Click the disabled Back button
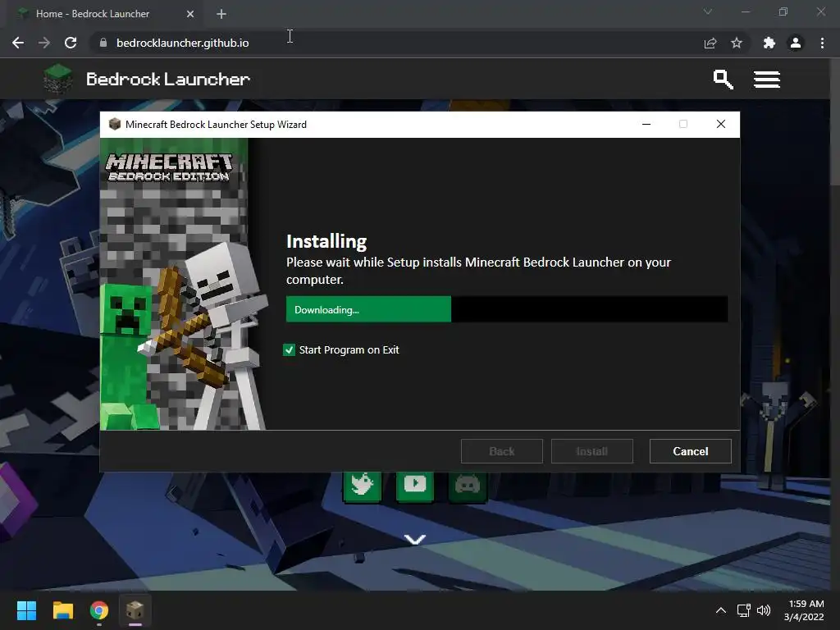Viewport: 840px width, 630px height. [501, 451]
